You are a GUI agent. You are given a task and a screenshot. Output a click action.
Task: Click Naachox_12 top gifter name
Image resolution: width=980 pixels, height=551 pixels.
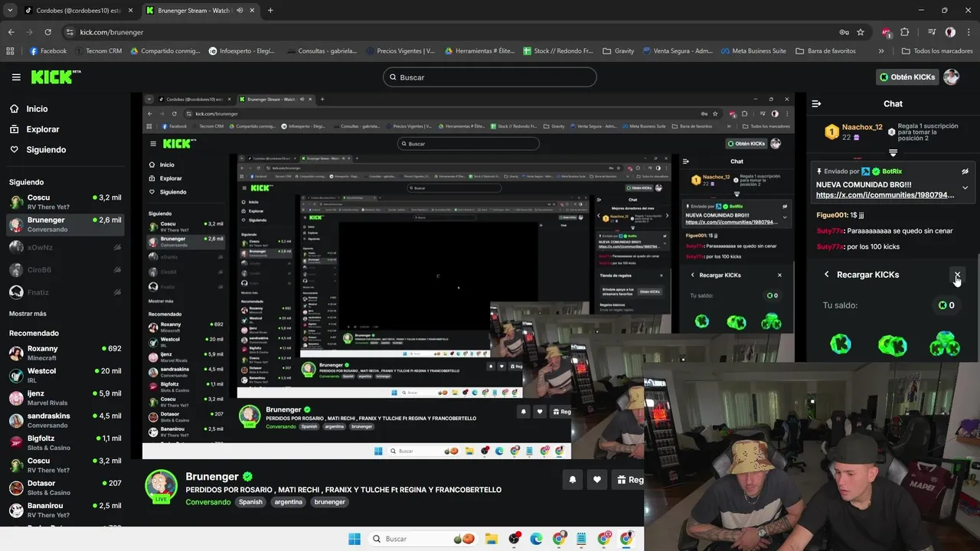(x=862, y=127)
